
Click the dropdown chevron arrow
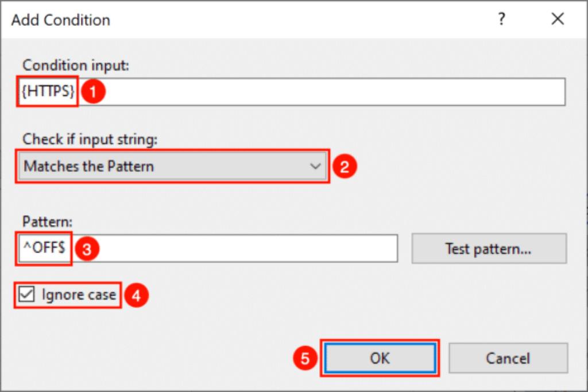[315, 166]
